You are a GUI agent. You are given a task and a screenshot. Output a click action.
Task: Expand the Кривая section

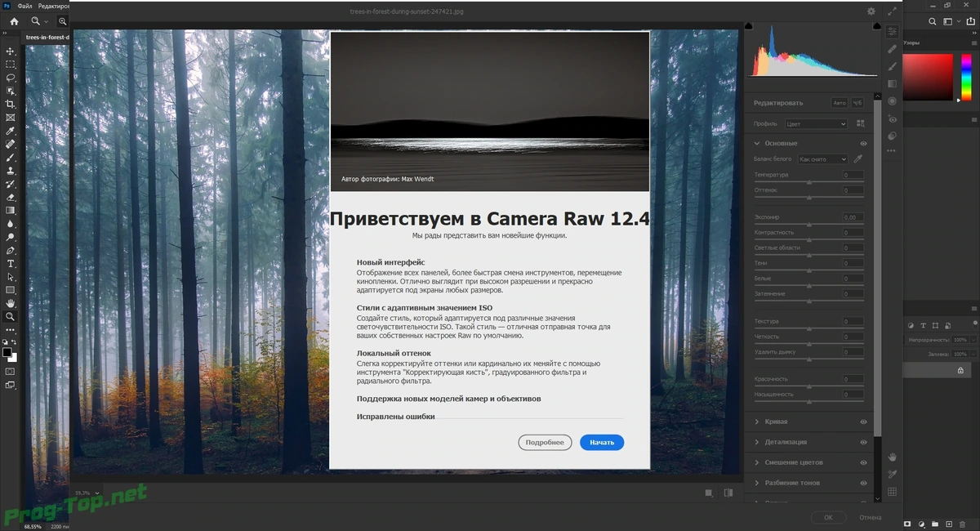[x=757, y=422]
